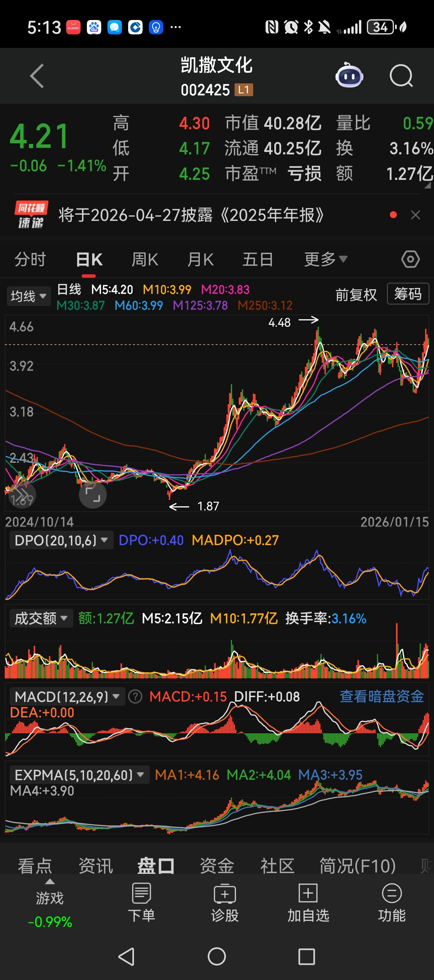Open the 成交额 indicator dropdown
Image resolution: width=434 pixels, height=980 pixels.
pyautogui.click(x=41, y=618)
